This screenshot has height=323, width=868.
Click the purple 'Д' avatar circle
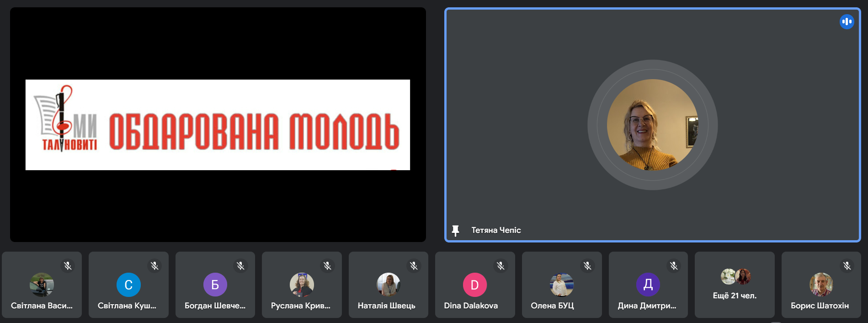[648, 285]
